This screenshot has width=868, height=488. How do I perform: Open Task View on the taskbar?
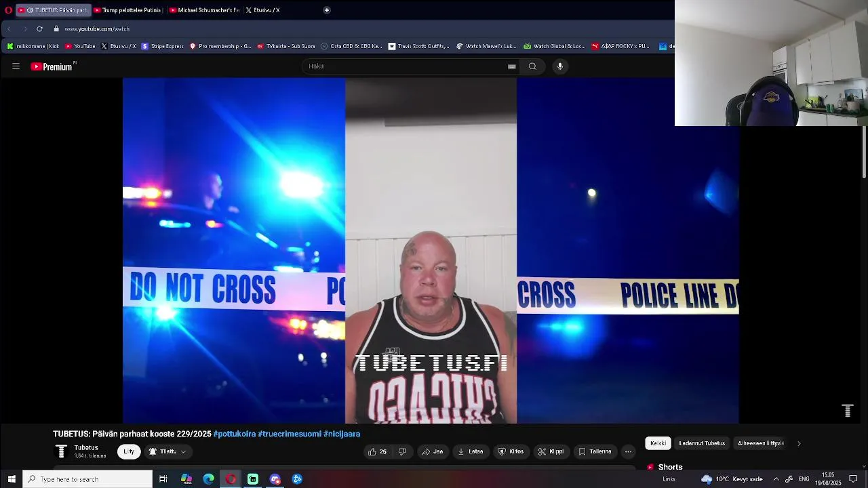(x=163, y=479)
